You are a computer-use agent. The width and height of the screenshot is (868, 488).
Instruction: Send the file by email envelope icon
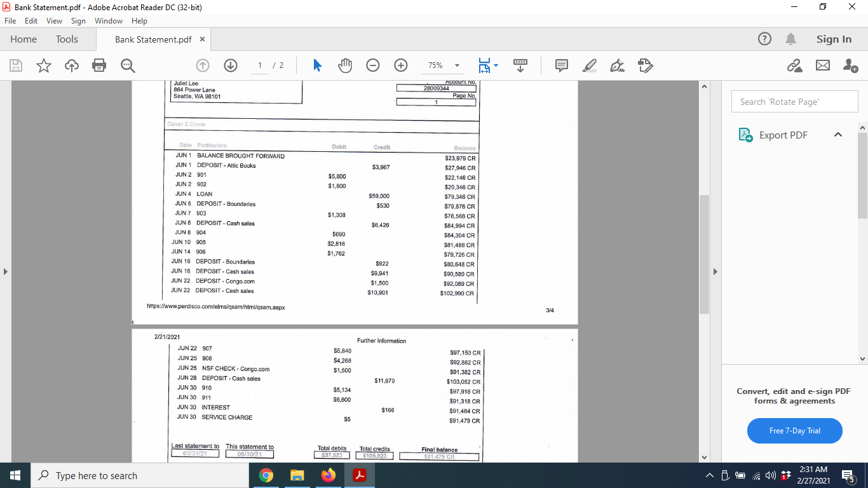(x=823, y=65)
